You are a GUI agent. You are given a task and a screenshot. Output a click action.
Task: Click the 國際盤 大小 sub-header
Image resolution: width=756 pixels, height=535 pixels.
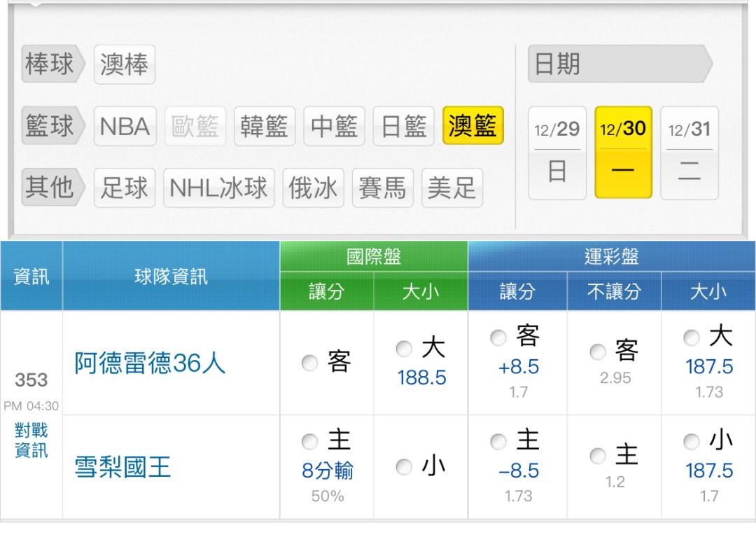coord(421,291)
